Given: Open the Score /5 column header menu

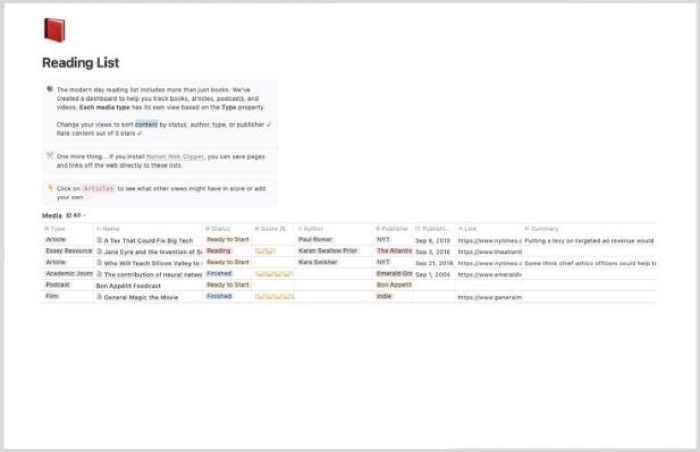Looking at the screenshot, I should tap(271, 228).
